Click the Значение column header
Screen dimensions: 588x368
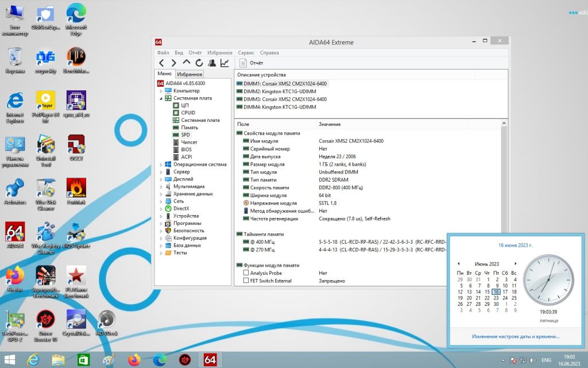pos(392,124)
